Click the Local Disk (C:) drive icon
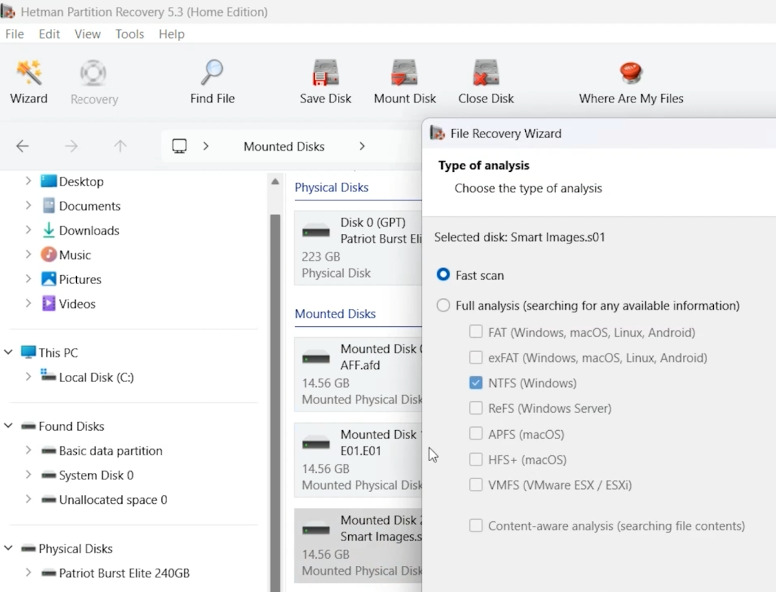This screenshot has width=776, height=592. pos(48,375)
